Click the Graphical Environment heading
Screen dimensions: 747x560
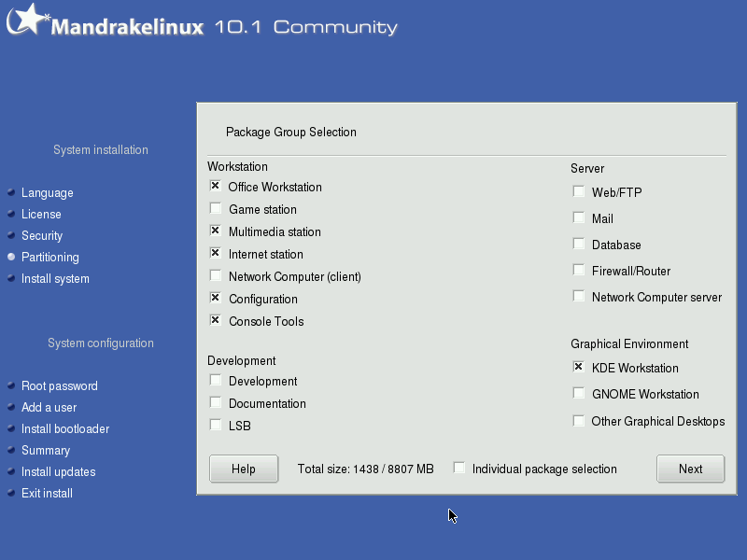coord(629,343)
